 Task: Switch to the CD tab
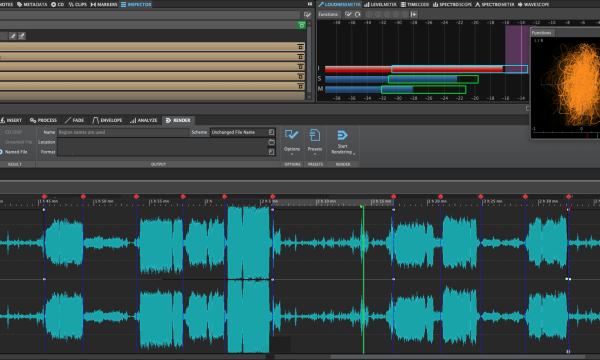click(58, 5)
